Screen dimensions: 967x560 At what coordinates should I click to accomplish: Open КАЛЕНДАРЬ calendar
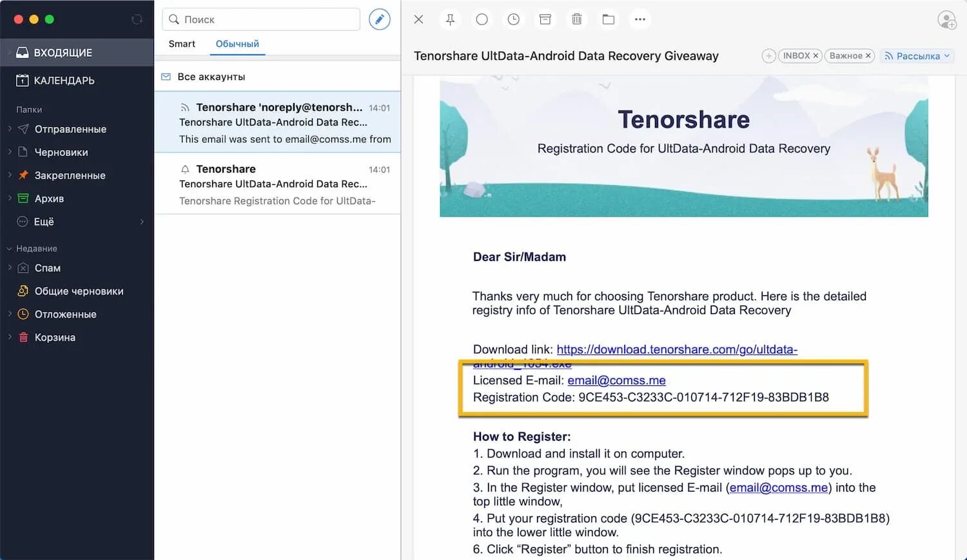click(x=77, y=81)
